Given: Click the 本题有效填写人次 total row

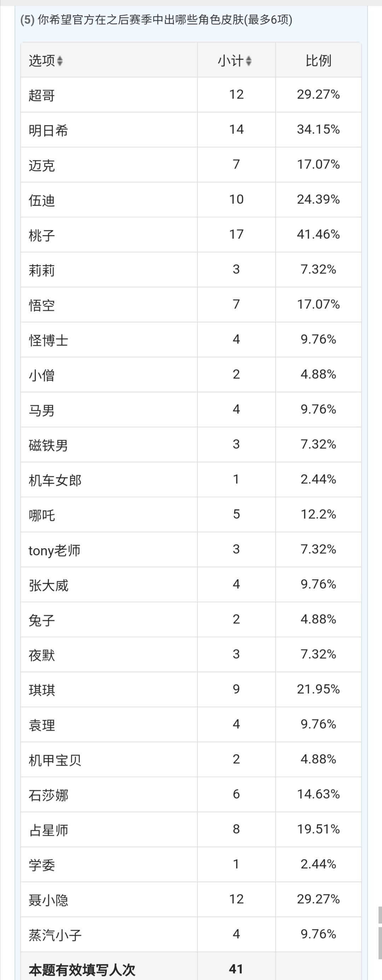Looking at the screenshot, I should tap(191, 967).
